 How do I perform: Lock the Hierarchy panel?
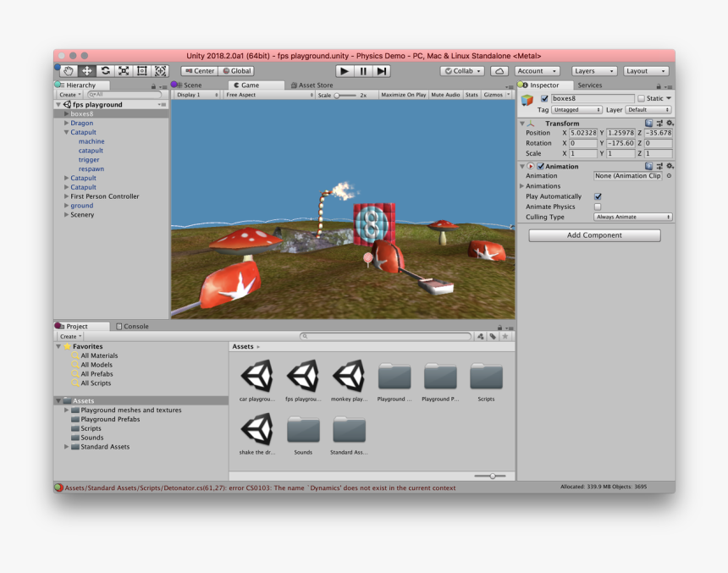coord(153,85)
